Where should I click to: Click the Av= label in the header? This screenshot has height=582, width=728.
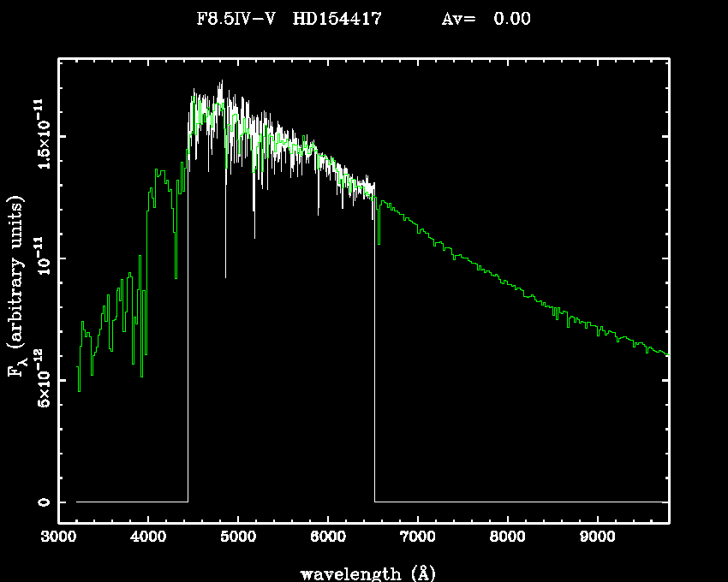click(x=458, y=19)
